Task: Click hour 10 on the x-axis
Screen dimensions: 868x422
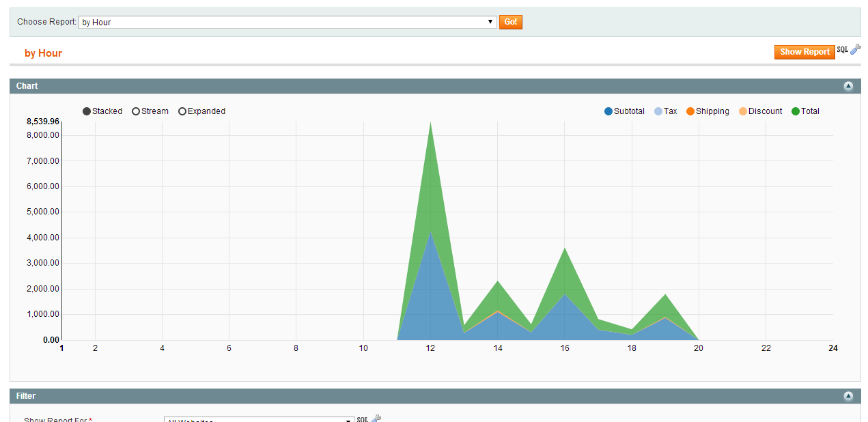Action: pos(363,348)
